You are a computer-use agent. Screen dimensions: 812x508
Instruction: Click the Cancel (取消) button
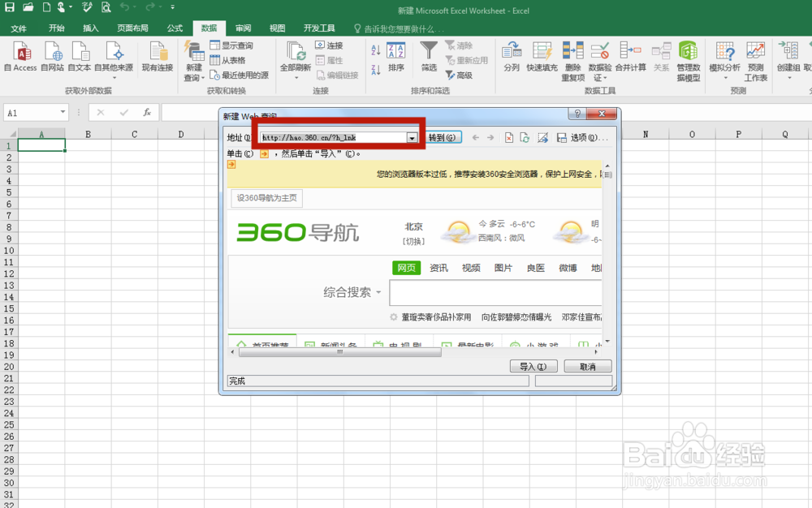[x=588, y=366]
